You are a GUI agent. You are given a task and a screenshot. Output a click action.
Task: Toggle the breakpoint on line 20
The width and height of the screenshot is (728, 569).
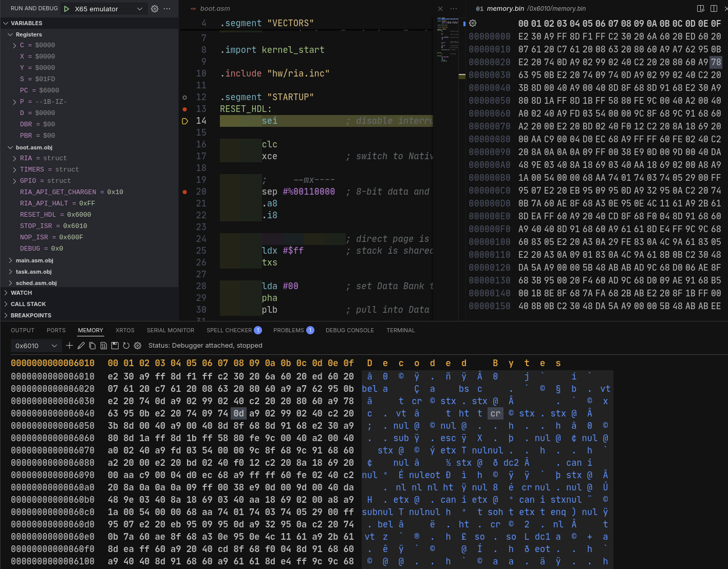[x=185, y=192]
